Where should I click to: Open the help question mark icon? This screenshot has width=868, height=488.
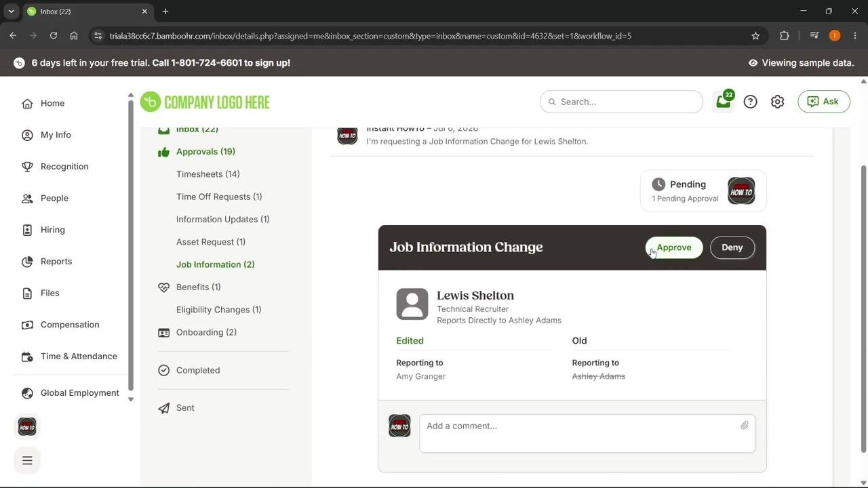750,102
